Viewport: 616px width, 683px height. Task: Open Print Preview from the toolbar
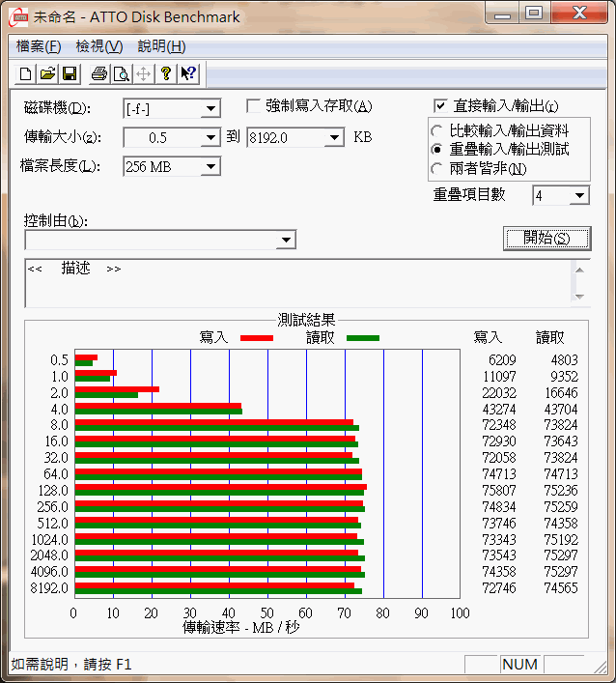(122, 73)
